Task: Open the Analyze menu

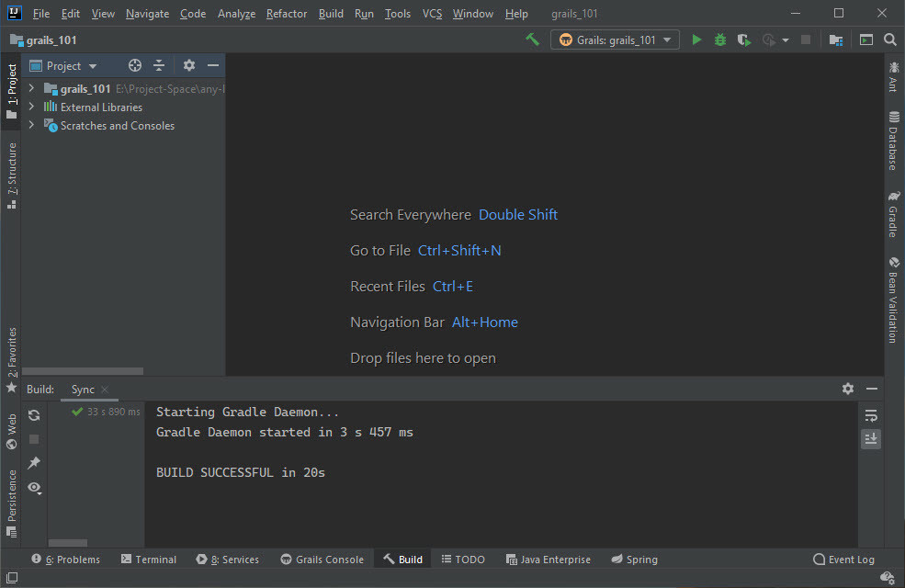Action: click(236, 13)
